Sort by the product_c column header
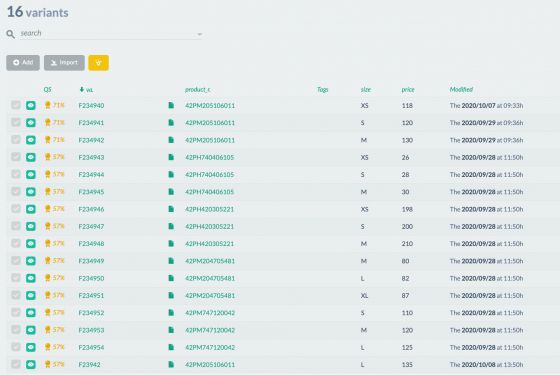This screenshot has width=560, height=375. coord(198,90)
